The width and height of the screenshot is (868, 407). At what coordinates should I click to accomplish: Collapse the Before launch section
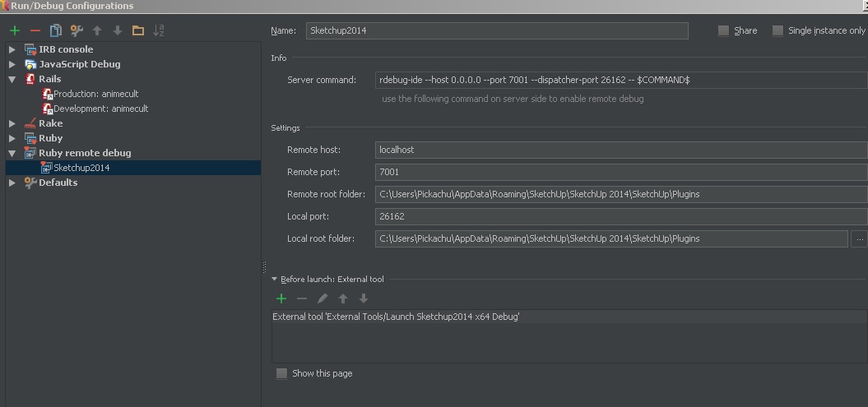pyautogui.click(x=275, y=280)
